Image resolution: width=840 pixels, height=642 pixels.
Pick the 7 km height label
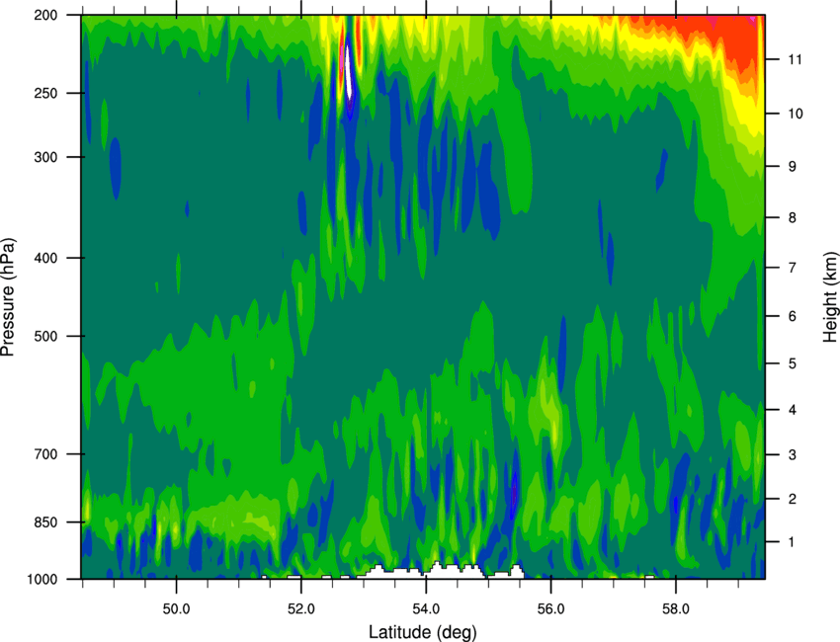click(x=792, y=268)
